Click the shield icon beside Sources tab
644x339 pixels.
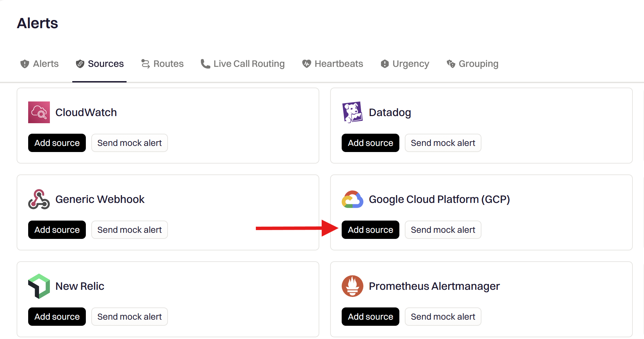click(x=80, y=64)
